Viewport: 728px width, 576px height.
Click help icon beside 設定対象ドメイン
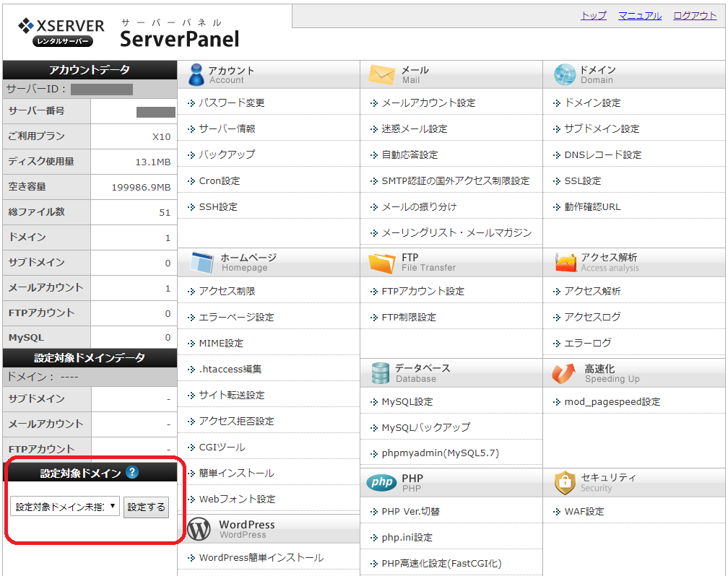[x=132, y=472]
